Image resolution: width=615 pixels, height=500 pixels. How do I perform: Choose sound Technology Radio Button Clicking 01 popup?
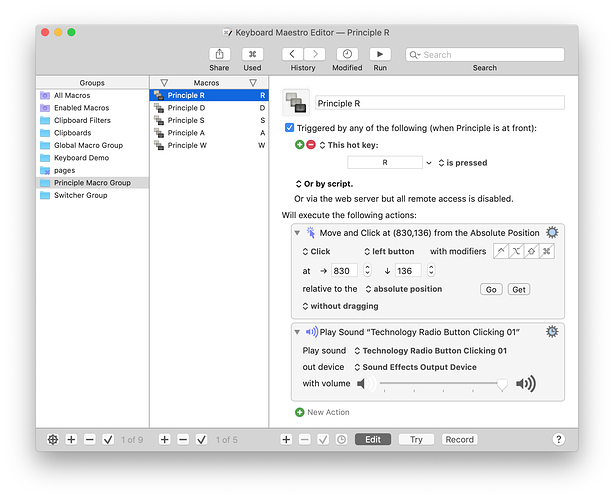430,351
